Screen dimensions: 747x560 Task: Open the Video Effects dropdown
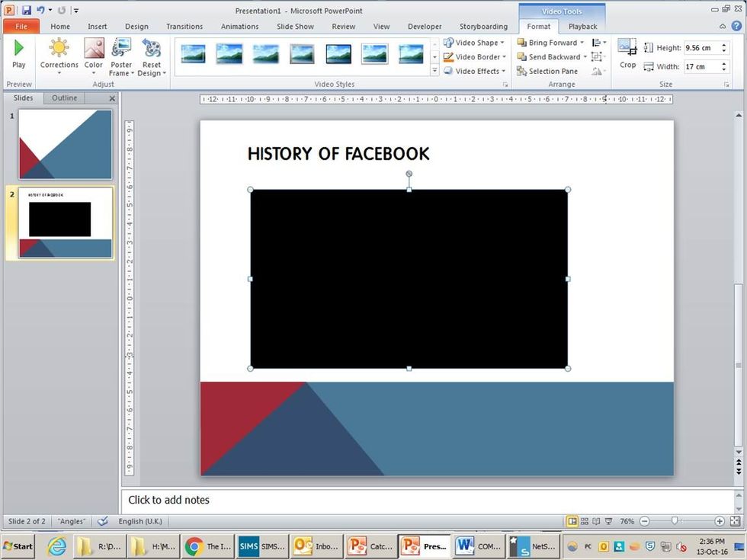[474, 71]
